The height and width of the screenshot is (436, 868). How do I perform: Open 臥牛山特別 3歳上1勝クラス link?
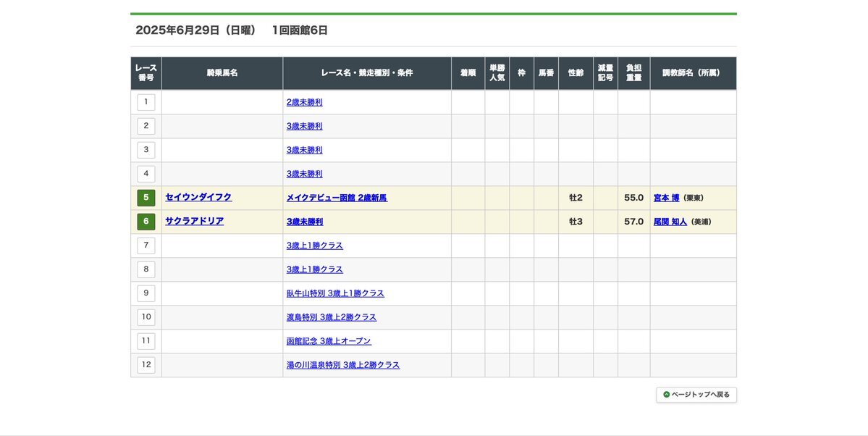point(335,293)
